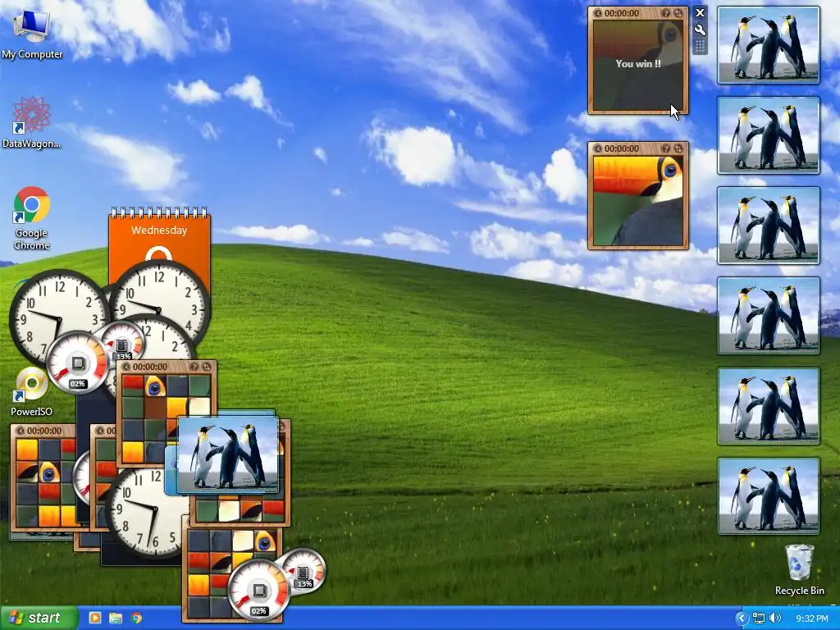Open options via the wrench icon on the 'You win !!' gadget
This screenshot has width=840, height=630.
[700, 30]
